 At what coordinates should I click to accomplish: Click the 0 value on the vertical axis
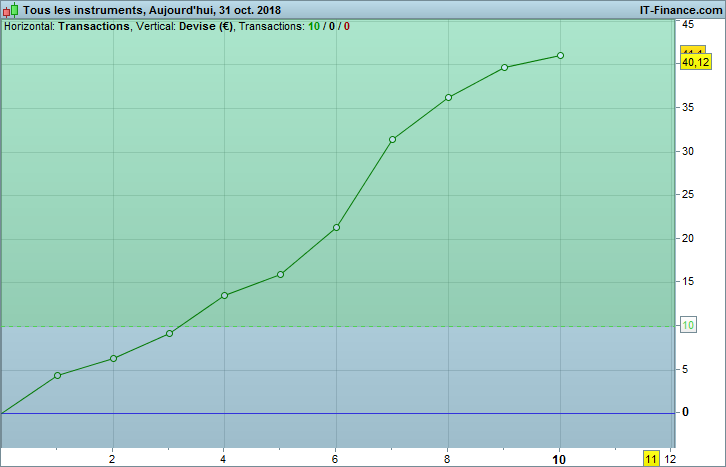point(685,411)
